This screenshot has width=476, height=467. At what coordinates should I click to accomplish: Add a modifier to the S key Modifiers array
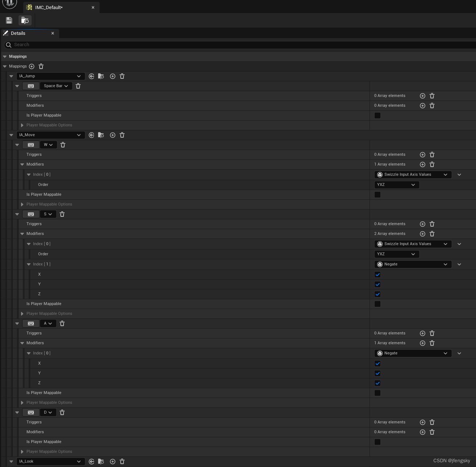click(422, 233)
